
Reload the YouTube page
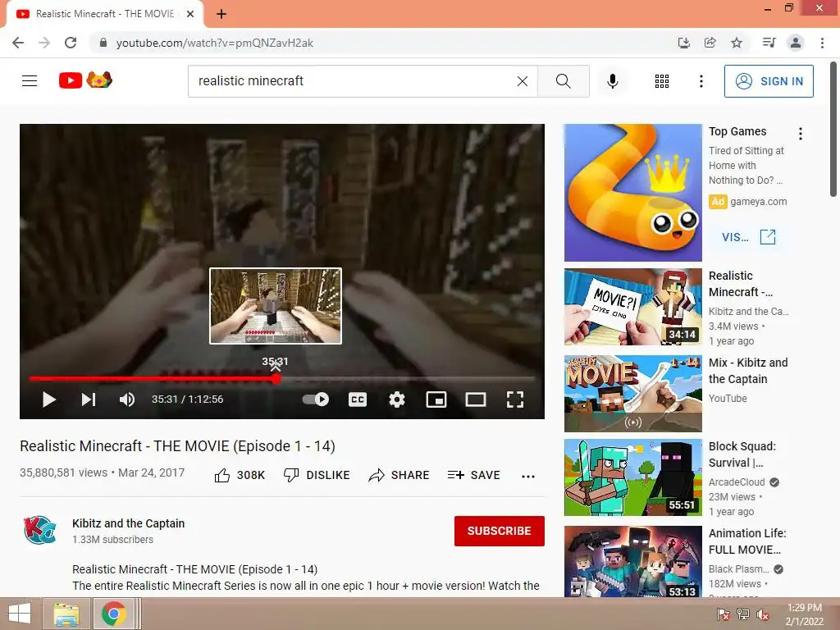pos(71,43)
